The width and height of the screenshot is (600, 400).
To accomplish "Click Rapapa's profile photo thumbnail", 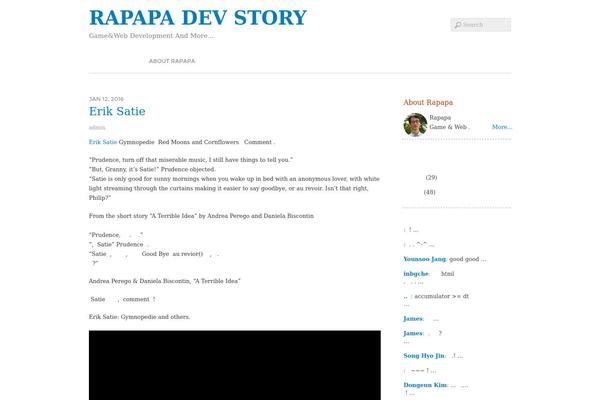I will pyautogui.click(x=415, y=124).
